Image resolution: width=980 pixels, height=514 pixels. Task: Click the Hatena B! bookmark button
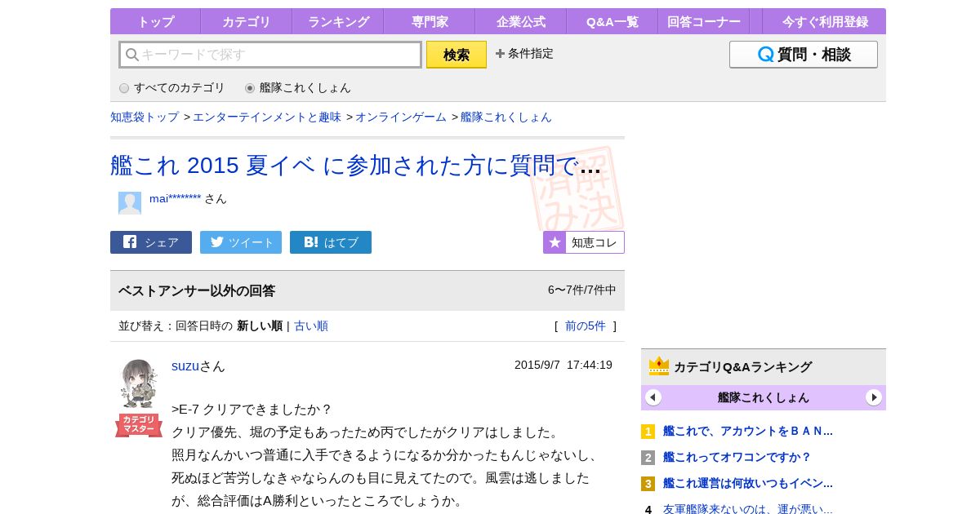[331, 242]
